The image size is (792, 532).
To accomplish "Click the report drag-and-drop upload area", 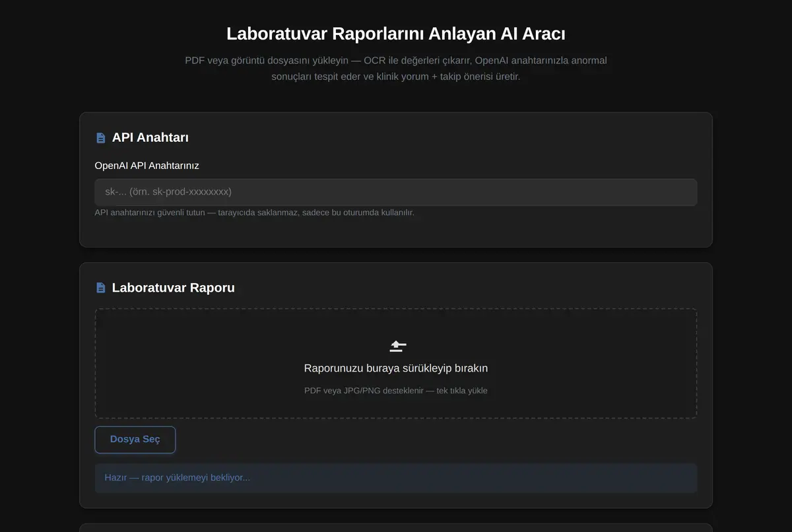I will pos(396,364).
